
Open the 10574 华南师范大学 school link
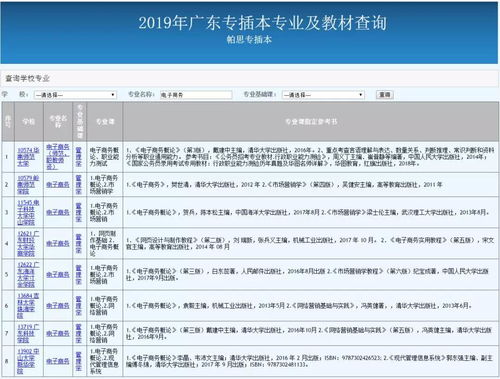point(28,157)
